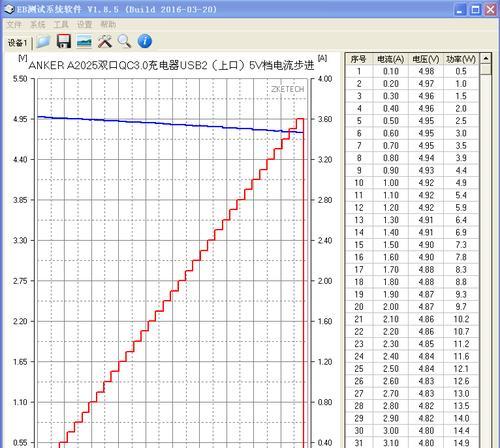Select power value 1.5 in row 3
Image resolution: width=500 pixels, height=448 pixels.
[461, 96]
